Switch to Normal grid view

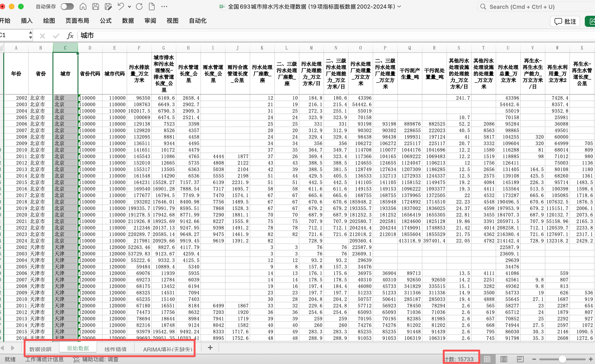click(x=487, y=359)
